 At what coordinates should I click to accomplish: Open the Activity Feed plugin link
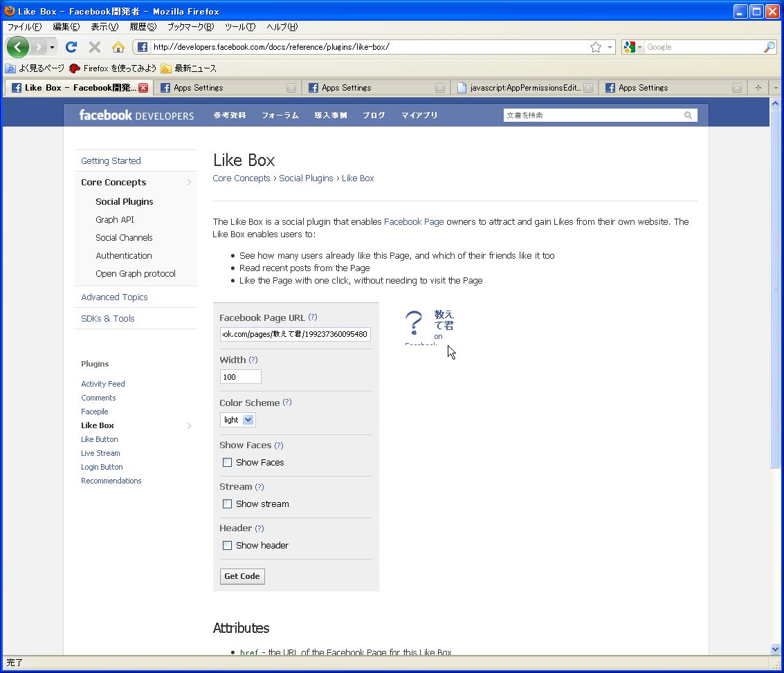tap(103, 384)
